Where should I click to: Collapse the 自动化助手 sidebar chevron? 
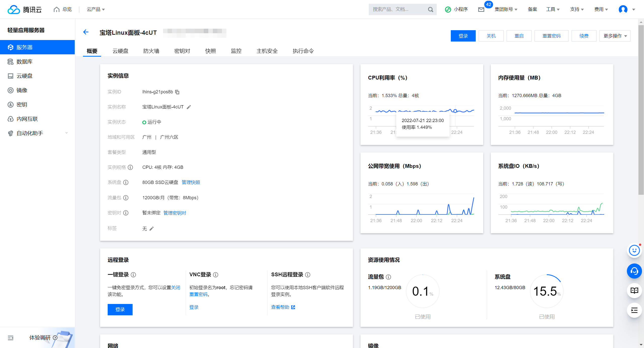coord(66,133)
